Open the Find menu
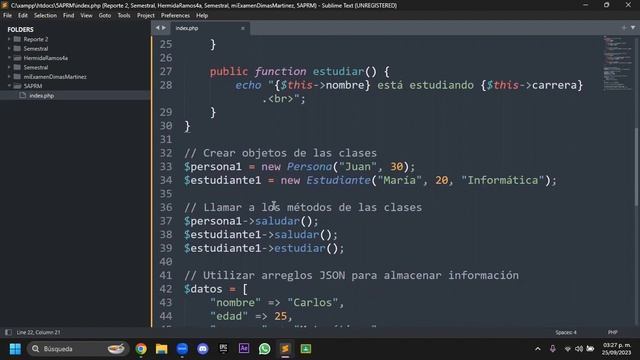The image size is (640, 360). tap(69, 16)
